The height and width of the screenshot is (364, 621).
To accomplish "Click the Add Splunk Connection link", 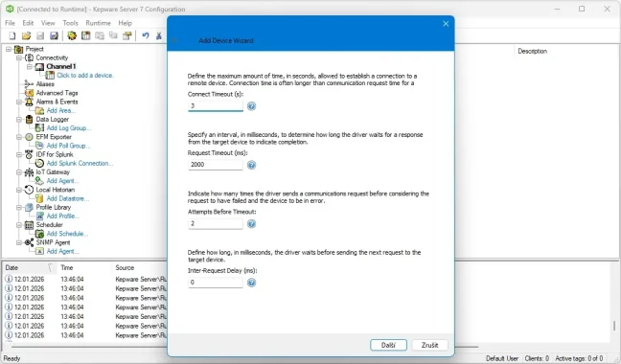I will tap(80, 163).
